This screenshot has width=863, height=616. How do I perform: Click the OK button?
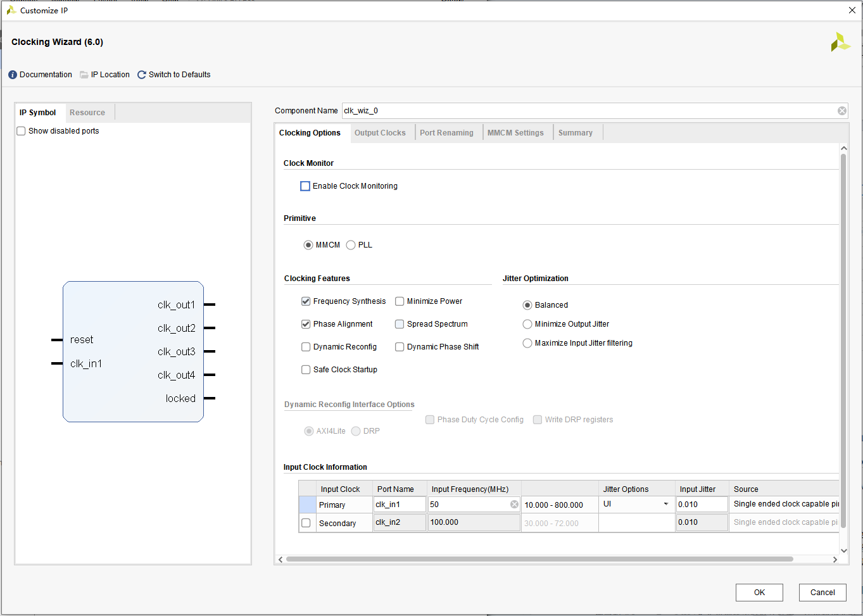tap(759, 593)
